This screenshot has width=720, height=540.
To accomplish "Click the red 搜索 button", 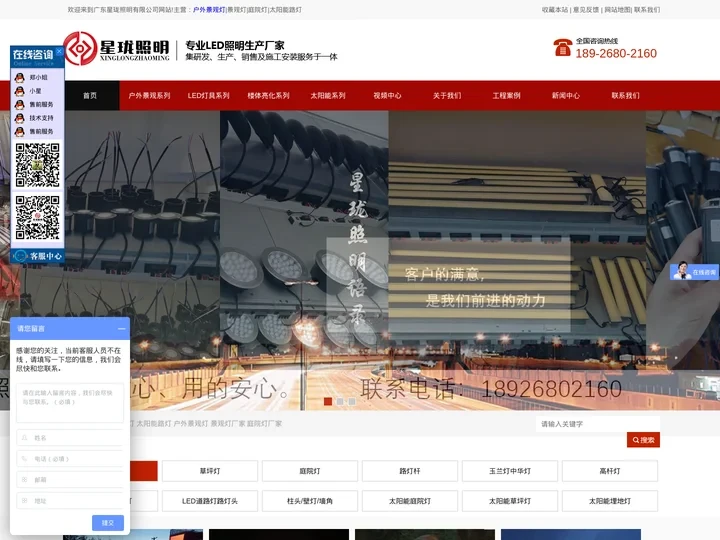I will pos(643,440).
